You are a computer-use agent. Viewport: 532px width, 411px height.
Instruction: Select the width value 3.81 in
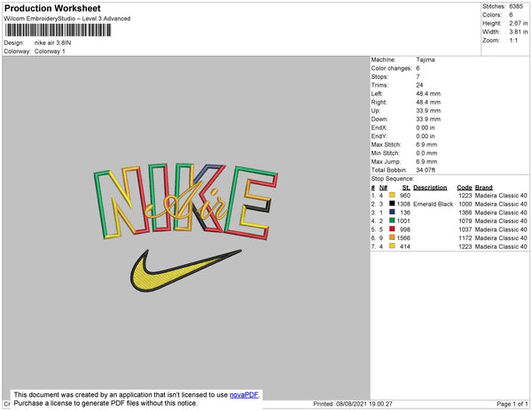[518, 32]
